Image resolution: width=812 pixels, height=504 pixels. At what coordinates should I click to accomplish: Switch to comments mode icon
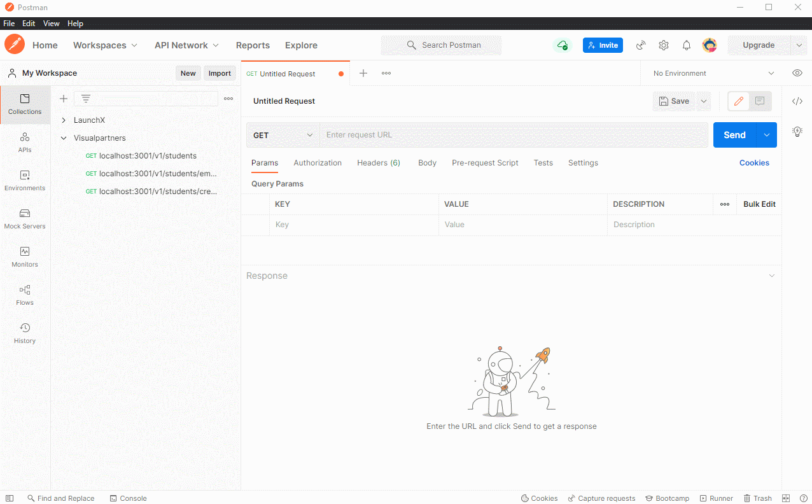tap(760, 101)
